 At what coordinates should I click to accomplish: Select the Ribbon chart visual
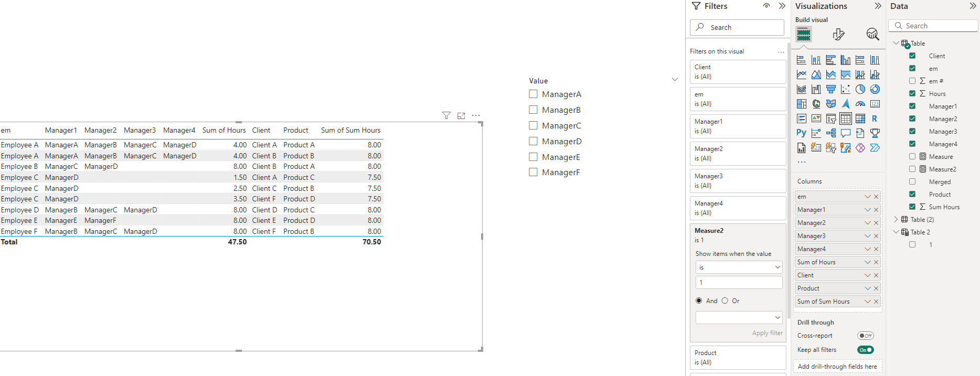pyautogui.click(x=801, y=89)
